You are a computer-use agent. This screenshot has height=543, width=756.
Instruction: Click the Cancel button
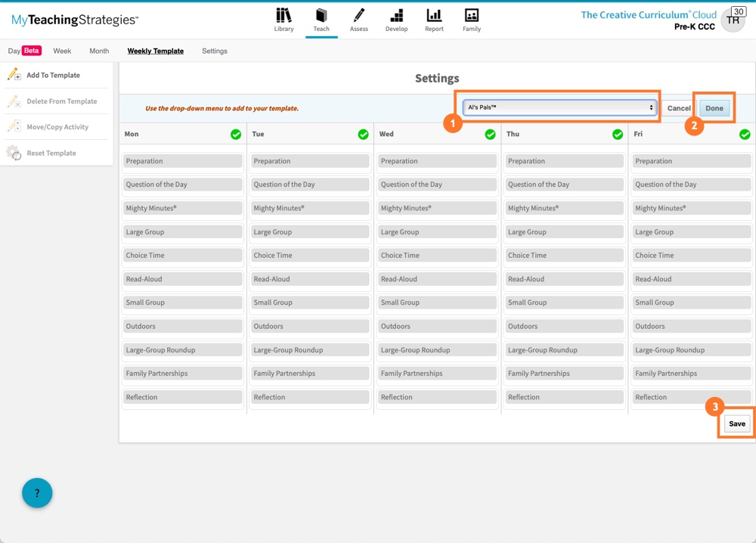pos(678,108)
